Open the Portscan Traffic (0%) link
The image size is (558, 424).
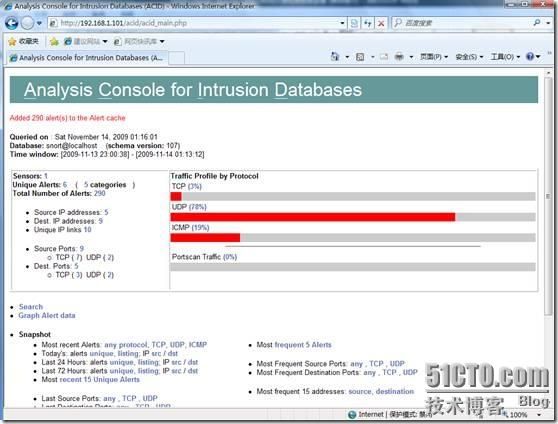tap(230, 257)
